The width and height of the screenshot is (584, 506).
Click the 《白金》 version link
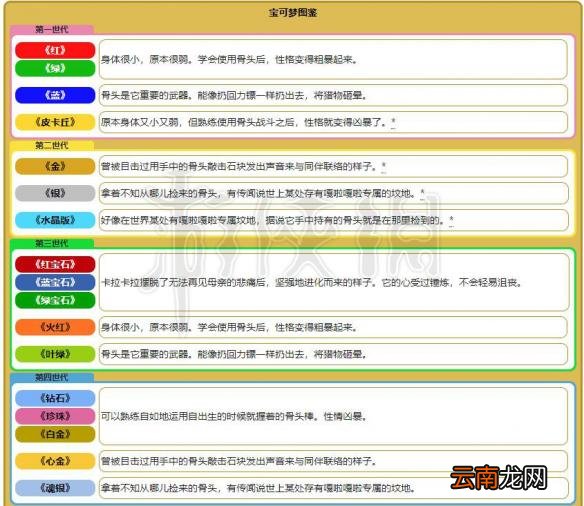coord(55,434)
